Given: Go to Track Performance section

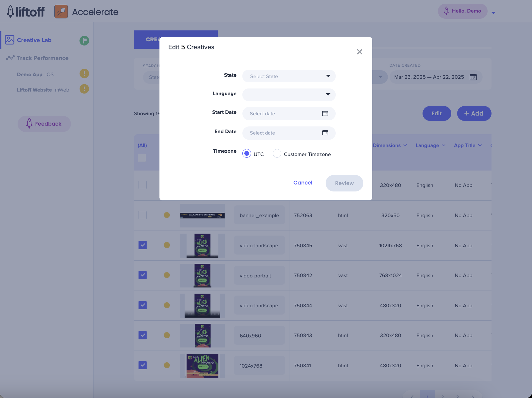Looking at the screenshot, I should click(x=42, y=58).
